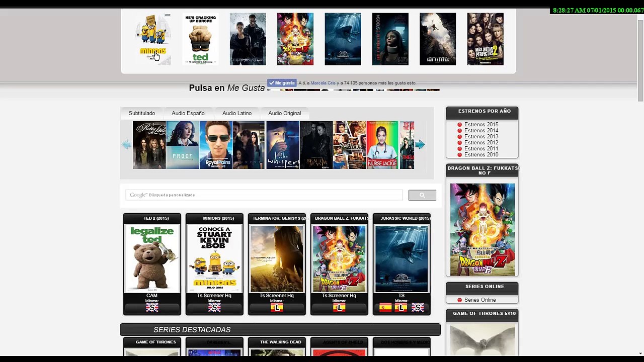The width and height of the screenshot is (644, 362).
Task: Open the sidebar Dragon Ball Z featured poster
Action: click(482, 229)
